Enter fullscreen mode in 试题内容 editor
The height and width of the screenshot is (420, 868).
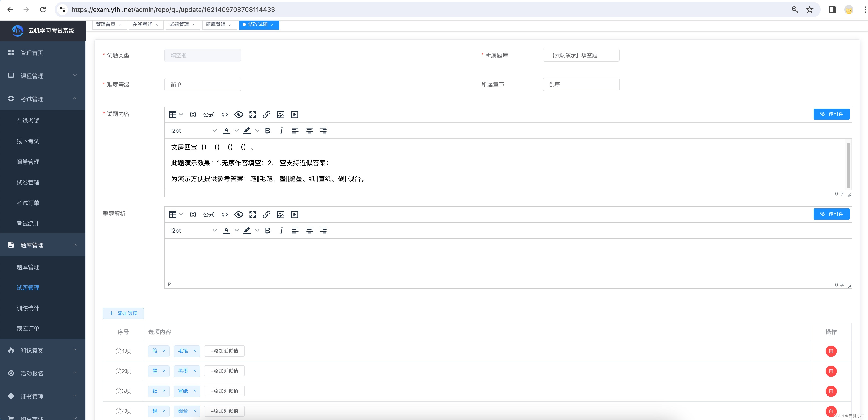[x=252, y=115]
